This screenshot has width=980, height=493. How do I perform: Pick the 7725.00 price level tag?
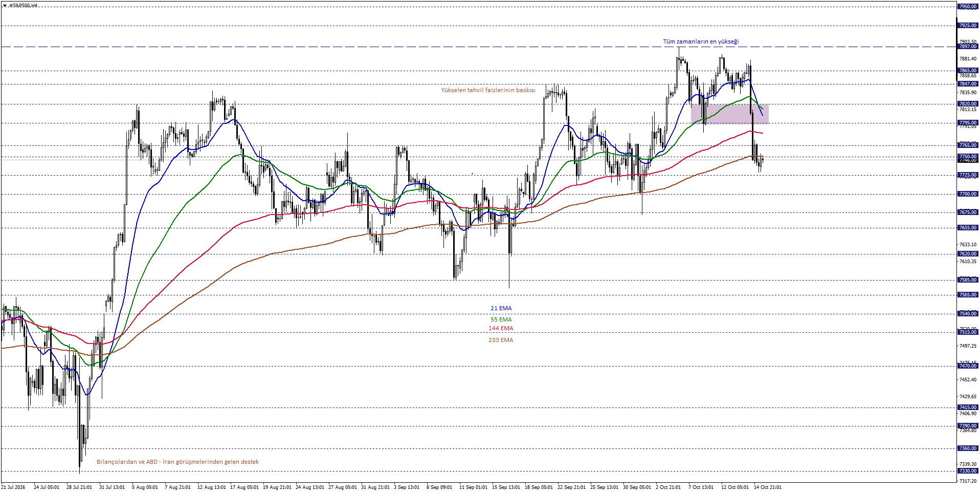[968, 175]
